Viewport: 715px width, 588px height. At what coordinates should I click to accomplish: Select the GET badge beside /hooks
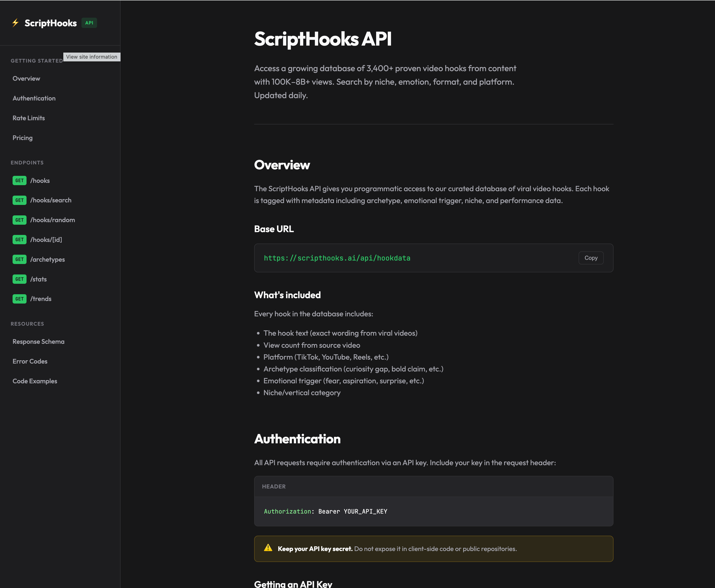tap(19, 180)
